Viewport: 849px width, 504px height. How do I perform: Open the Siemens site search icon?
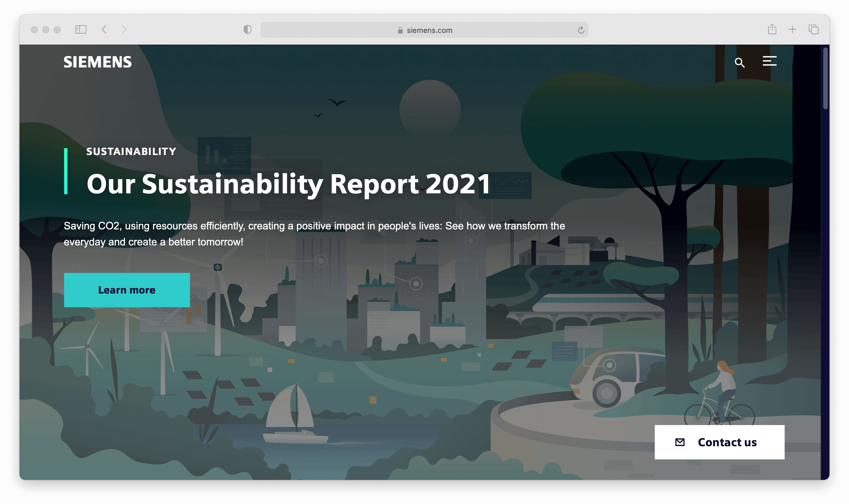pos(739,62)
